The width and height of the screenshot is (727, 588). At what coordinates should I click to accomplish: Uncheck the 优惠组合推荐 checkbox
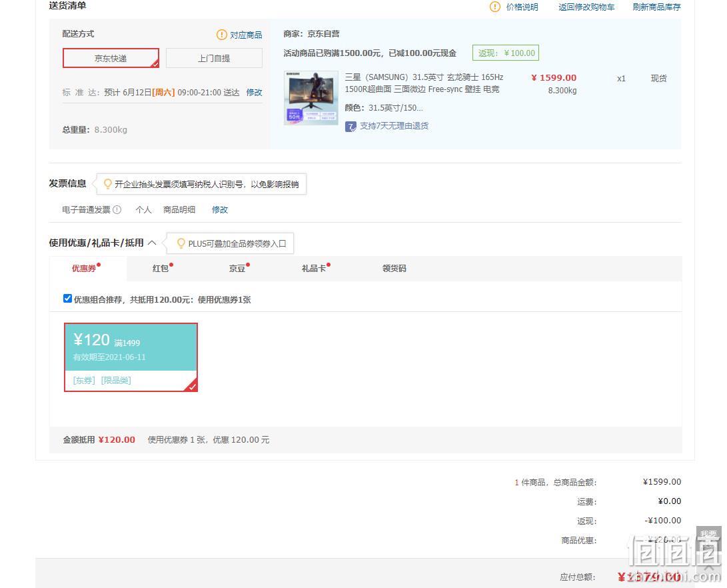click(67, 299)
